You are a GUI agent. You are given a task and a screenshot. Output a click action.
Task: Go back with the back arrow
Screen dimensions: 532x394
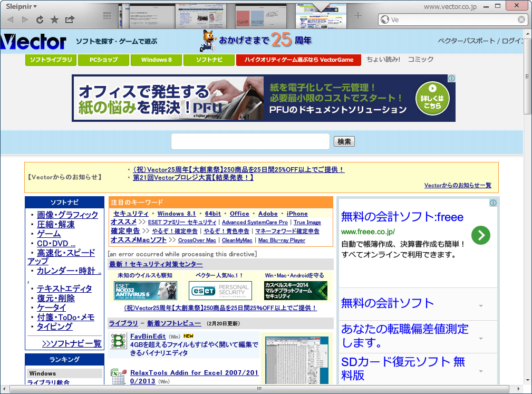tap(10, 20)
